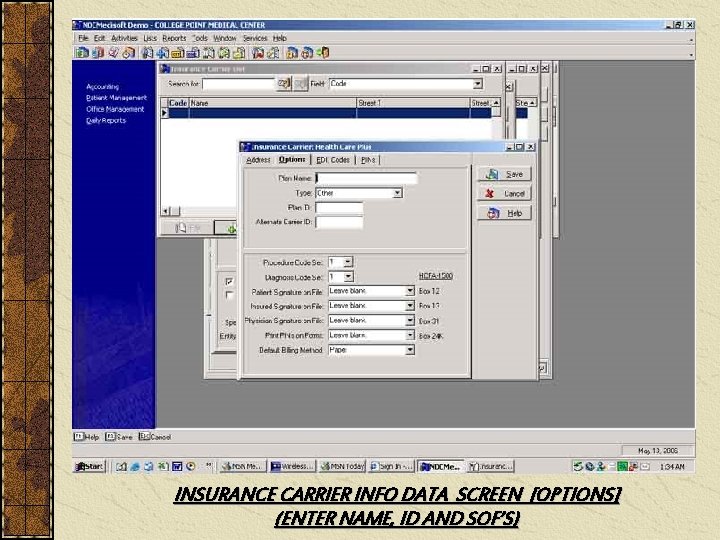Open the File menu
This screenshot has height=540, width=720.
[x=83, y=38]
